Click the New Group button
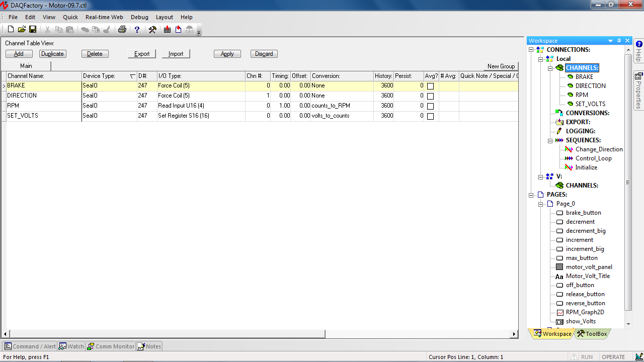 [501, 66]
